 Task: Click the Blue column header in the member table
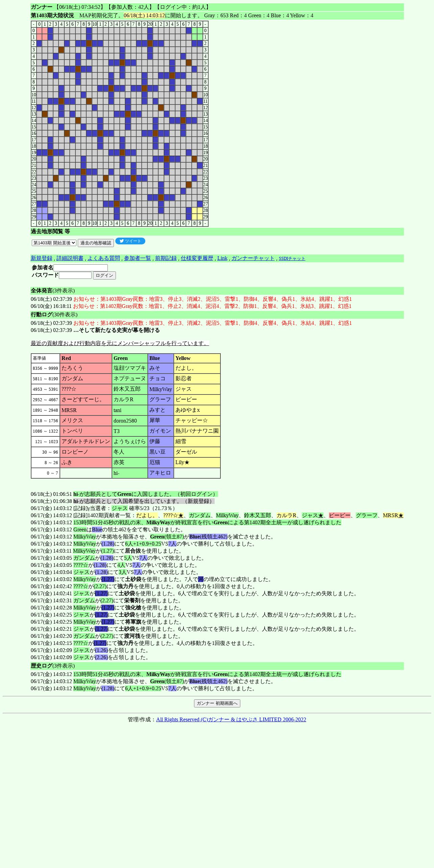tap(161, 358)
